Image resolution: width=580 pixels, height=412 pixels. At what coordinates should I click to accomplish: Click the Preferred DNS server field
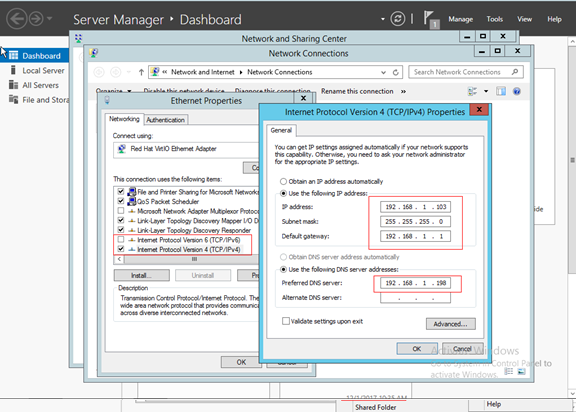click(415, 283)
